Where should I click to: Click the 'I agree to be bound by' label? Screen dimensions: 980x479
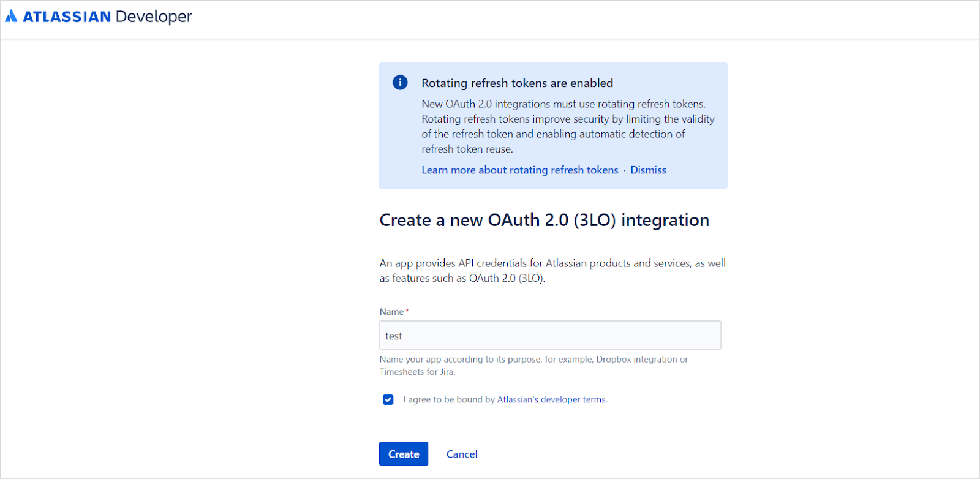pyautogui.click(x=449, y=400)
